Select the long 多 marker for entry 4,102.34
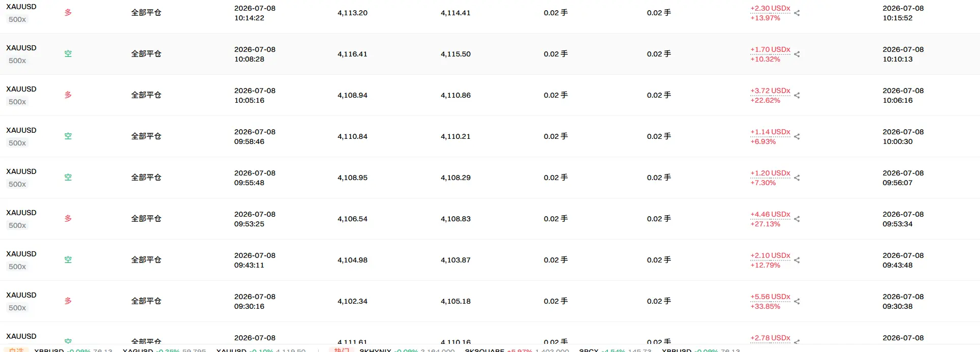This screenshot has width=980, height=352. pyautogui.click(x=68, y=301)
